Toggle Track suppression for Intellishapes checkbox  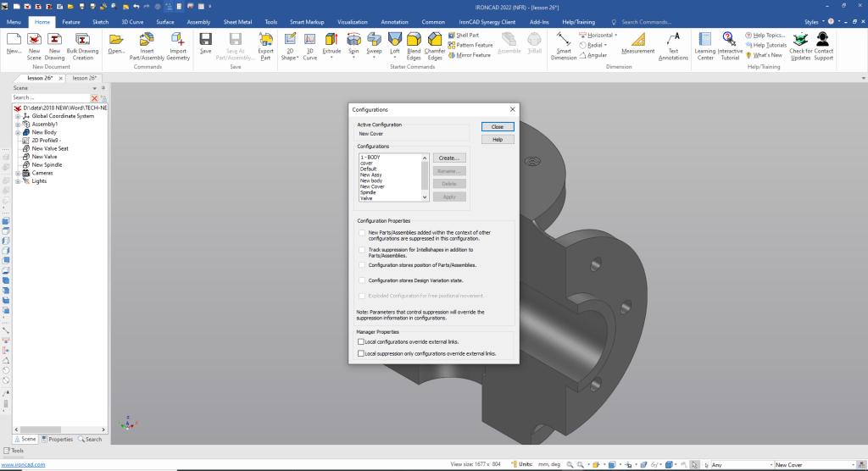[x=362, y=251]
